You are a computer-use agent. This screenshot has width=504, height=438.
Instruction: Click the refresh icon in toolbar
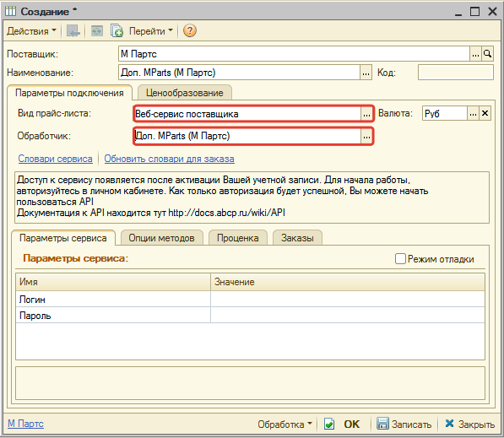tap(97, 31)
